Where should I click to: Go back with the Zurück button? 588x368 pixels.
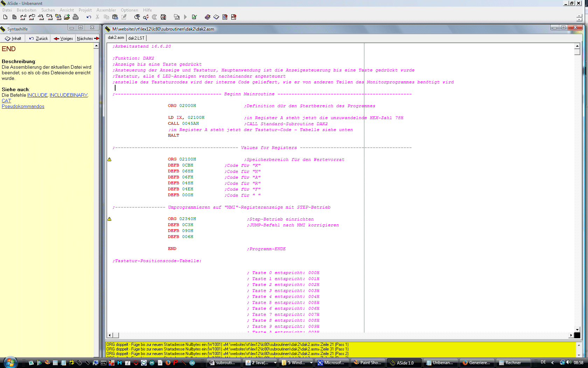38,39
